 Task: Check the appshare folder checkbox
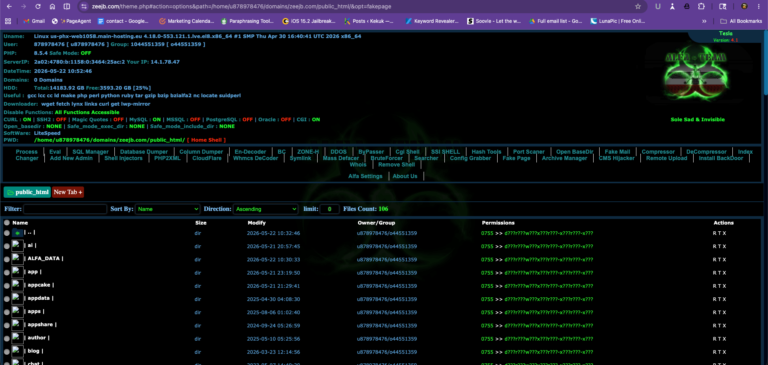pyautogui.click(x=7, y=325)
